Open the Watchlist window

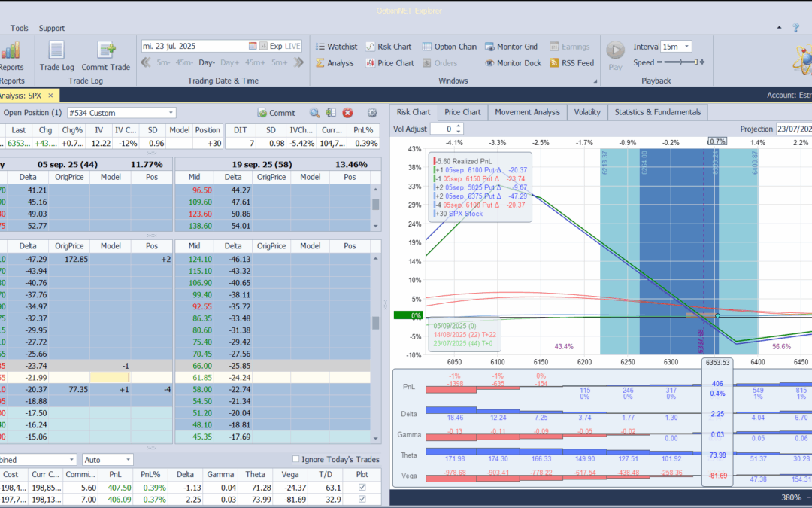[x=336, y=47]
